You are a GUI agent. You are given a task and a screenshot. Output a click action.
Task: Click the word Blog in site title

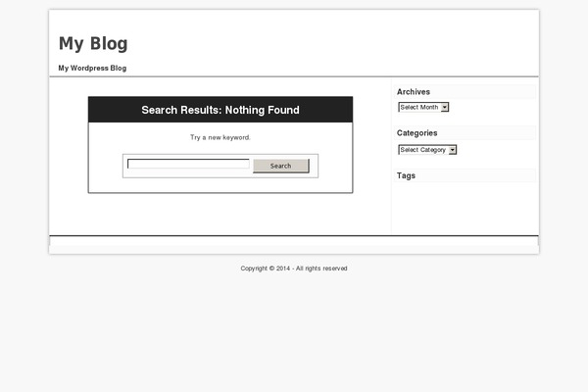pyautogui.click(x=109, y=43)
